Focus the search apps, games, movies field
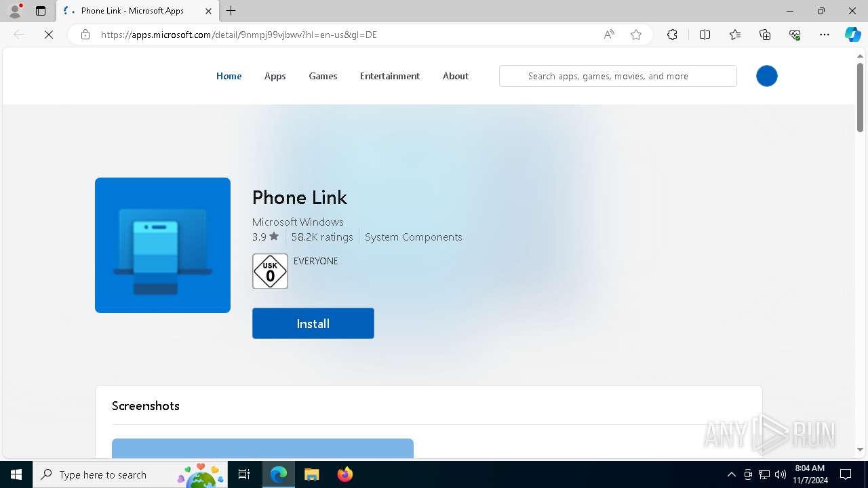The height and width of the screenshot is (488, 868). [618, 76]
